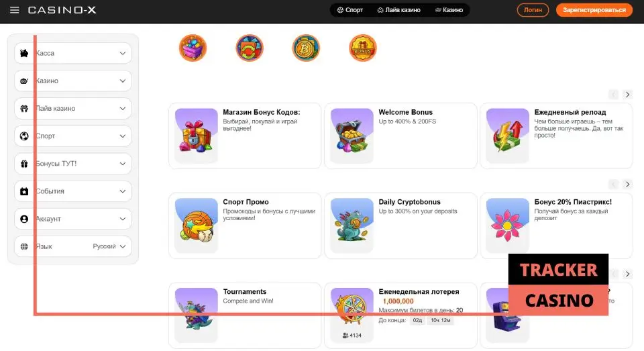Click the Бонус 20% Пиастрикс! title
644x351 pixels.
point(573,202)
